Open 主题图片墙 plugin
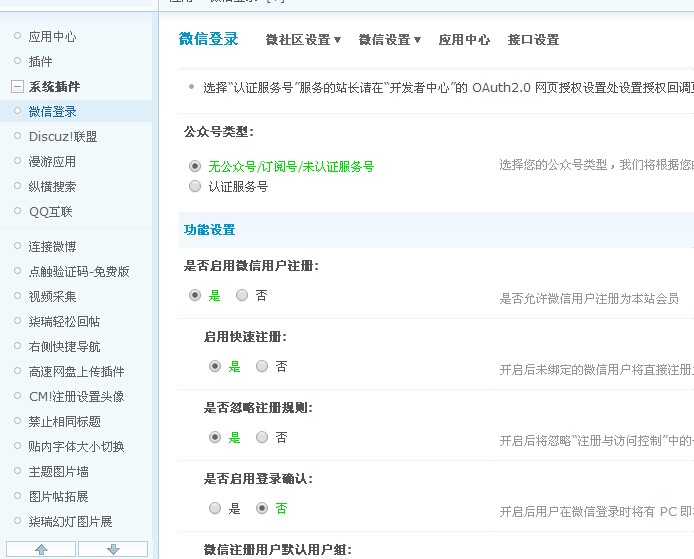 [58, 471]
